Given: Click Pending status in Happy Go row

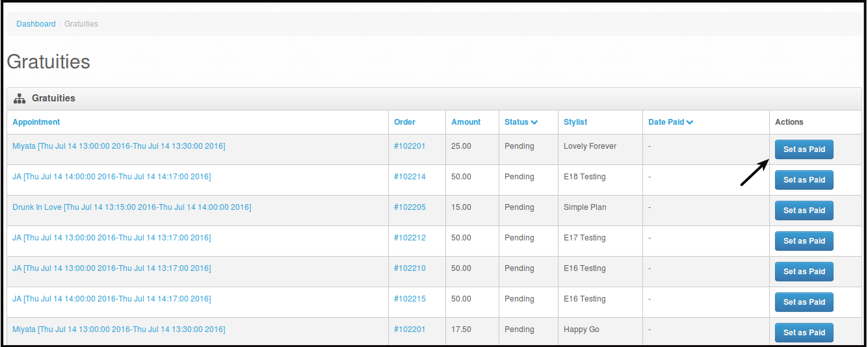Looking at the screenshot, I should pos(519,329).
